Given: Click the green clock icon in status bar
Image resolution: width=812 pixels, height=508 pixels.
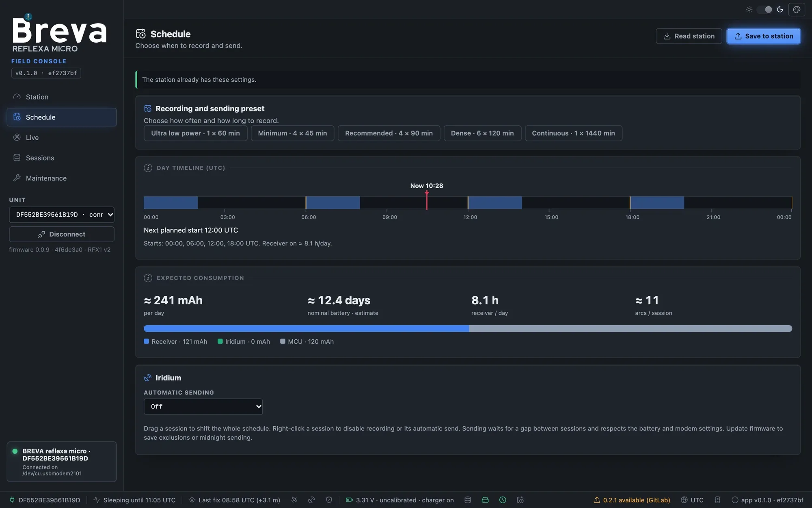Looking at the screenshot, I should 503,500.
